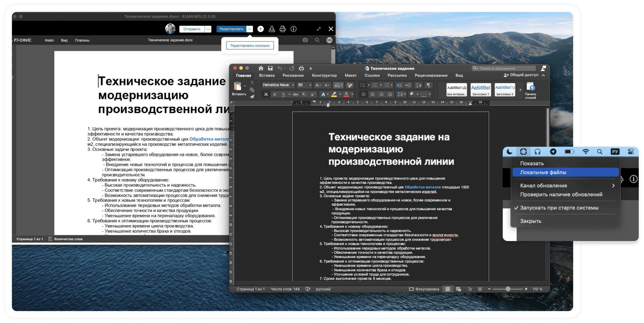The height and width of the screenshot is (323, 644).
Task: Toggle strikethrough formatting in the ribbon
Action: [296, 95]
